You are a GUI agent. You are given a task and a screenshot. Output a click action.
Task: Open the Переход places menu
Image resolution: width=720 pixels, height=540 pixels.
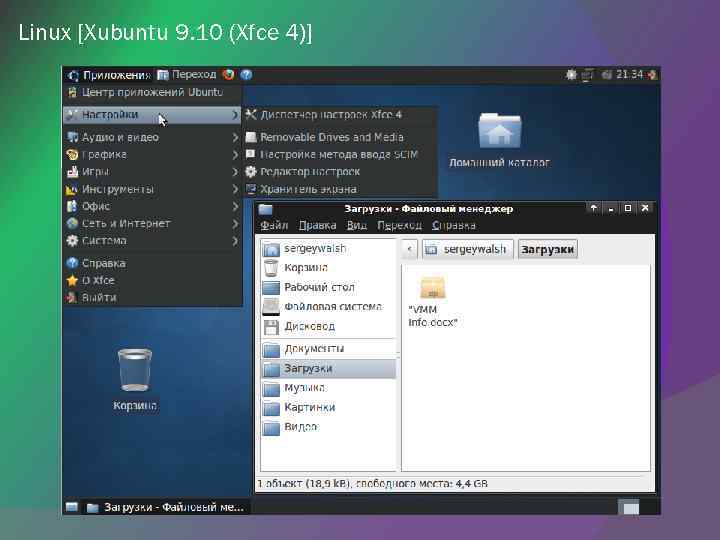186,74
